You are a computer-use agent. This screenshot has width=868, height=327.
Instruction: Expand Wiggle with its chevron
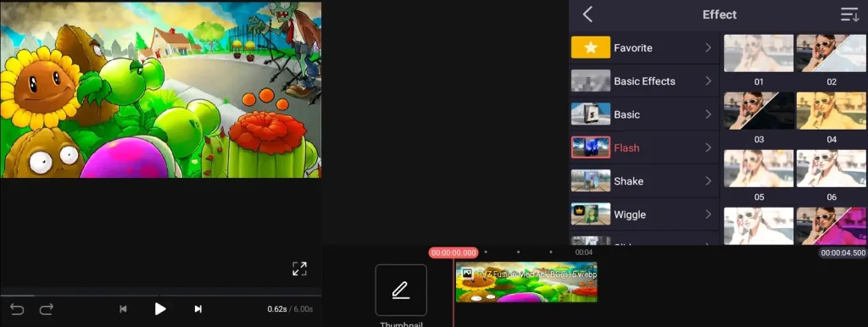708,214
